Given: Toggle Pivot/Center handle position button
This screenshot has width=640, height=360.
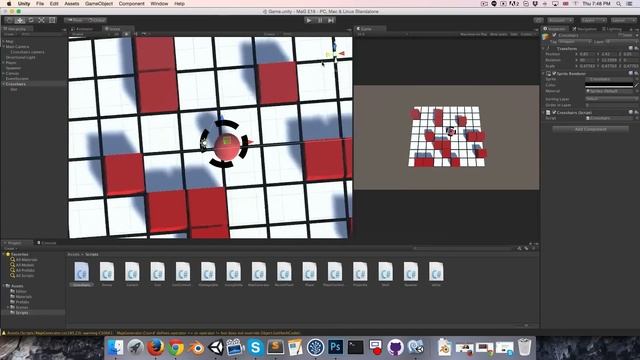Looking at the screenshot, I should tap(75, 20).
